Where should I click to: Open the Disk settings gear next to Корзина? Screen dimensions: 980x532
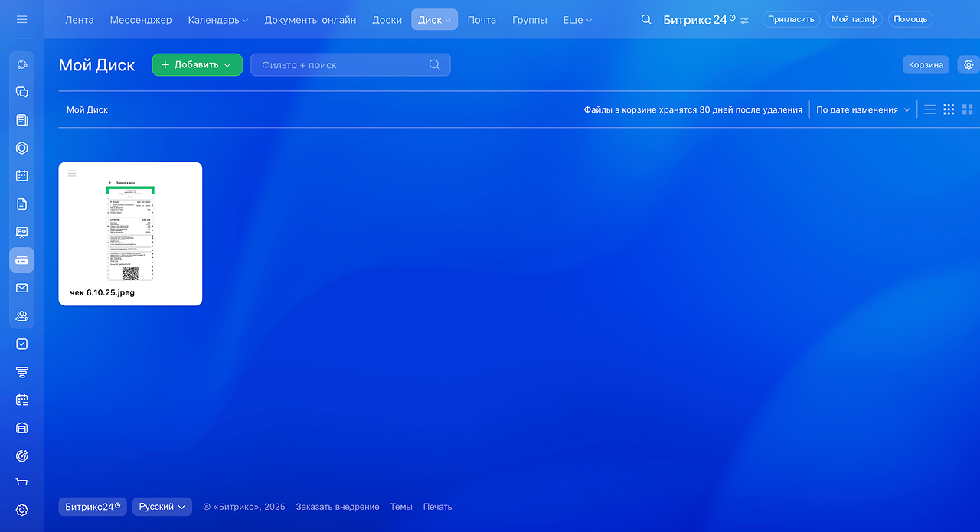[968, 65]
